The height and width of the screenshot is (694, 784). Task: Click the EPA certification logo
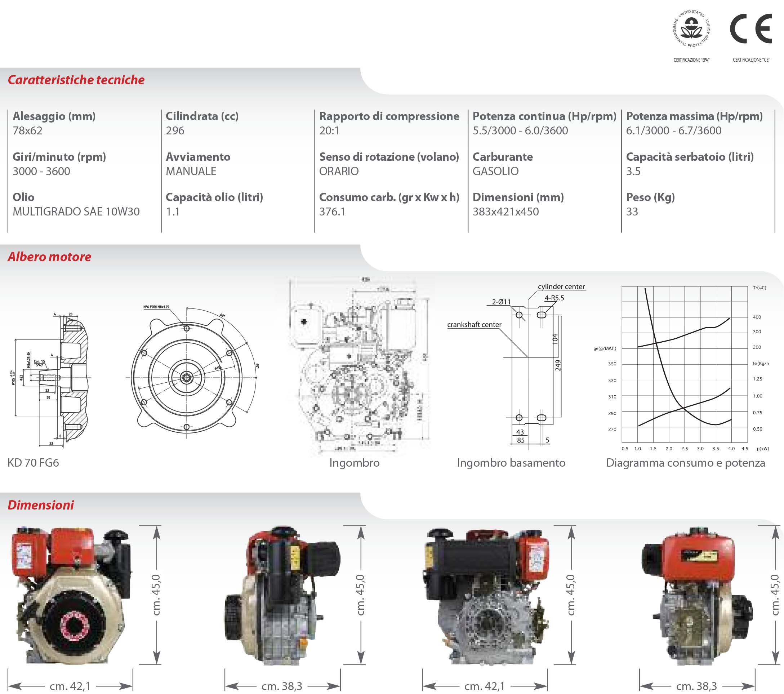(x=691, y=29)
